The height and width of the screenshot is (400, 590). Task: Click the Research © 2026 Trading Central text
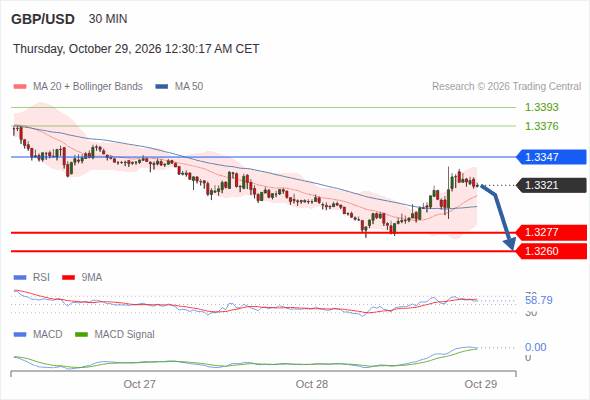[x=506, y=87]
